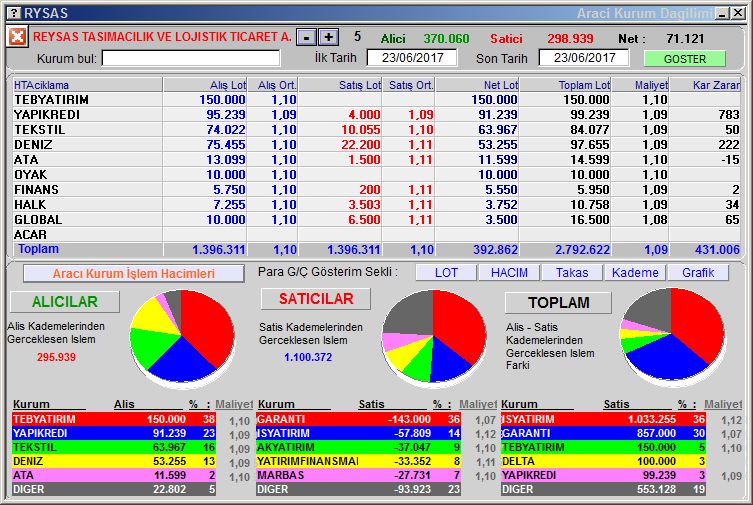The image size is (753, 505).
Task: Click the Son Tarih date field
Action: click(583, 58)
